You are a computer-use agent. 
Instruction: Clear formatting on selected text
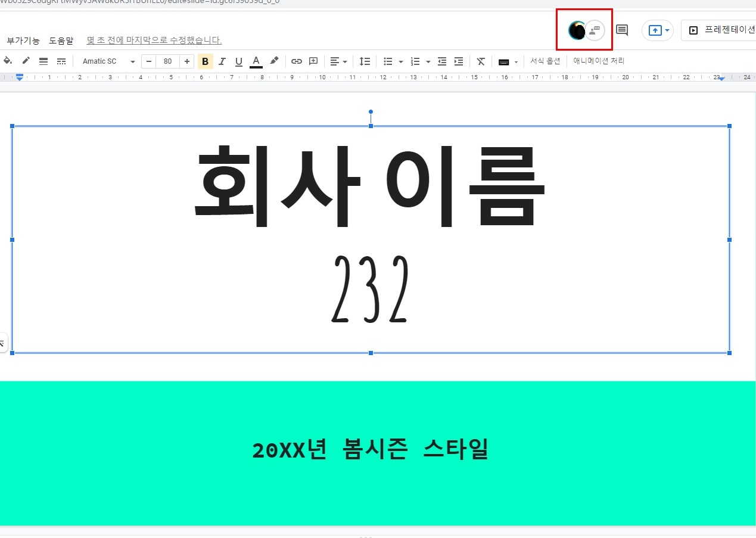tap(481, 61)
